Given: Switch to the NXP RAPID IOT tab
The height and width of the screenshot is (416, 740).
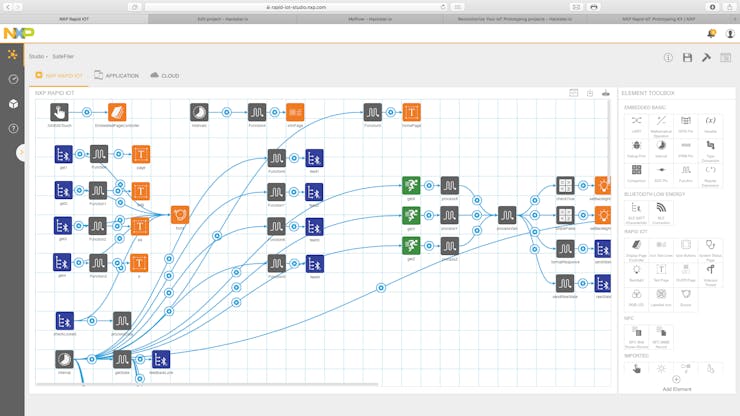Looking at the screenshot, I should (59, 76).
